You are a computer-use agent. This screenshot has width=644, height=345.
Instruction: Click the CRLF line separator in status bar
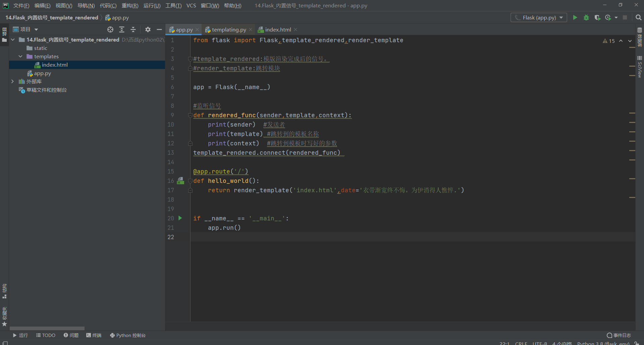coord(521,343)
